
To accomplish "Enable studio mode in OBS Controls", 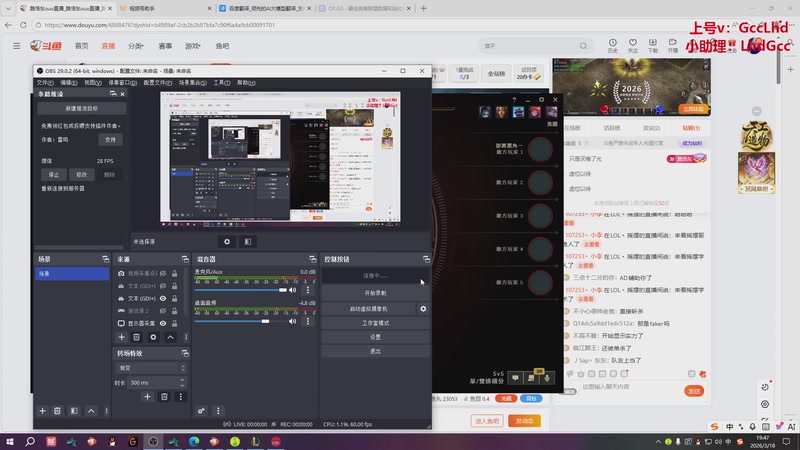I will (376, 323).
